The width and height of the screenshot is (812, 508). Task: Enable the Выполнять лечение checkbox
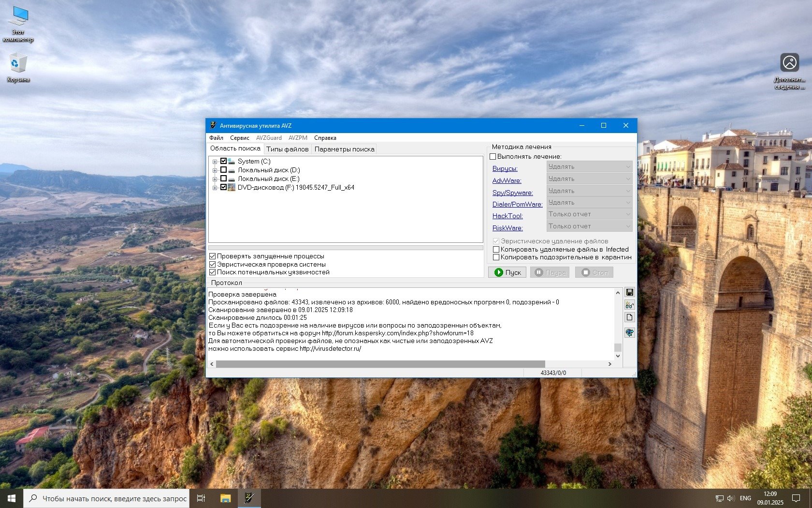coord(493,157)
